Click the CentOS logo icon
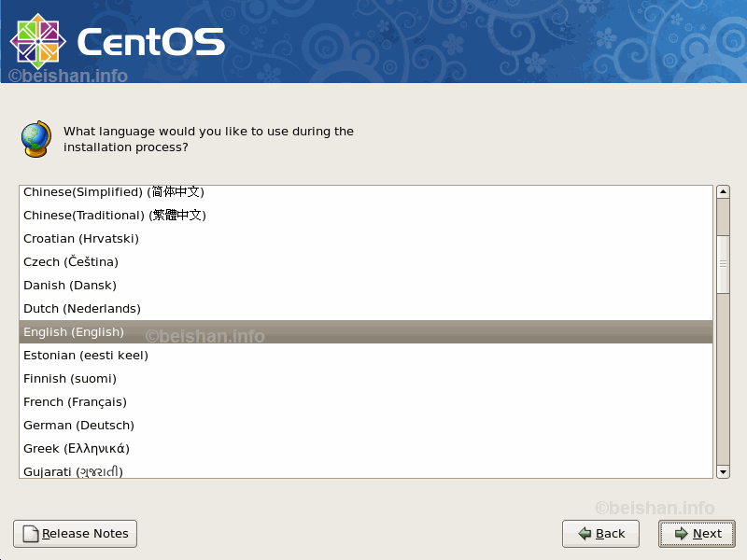This screenshot has width=747, height=560. [37, 41]
